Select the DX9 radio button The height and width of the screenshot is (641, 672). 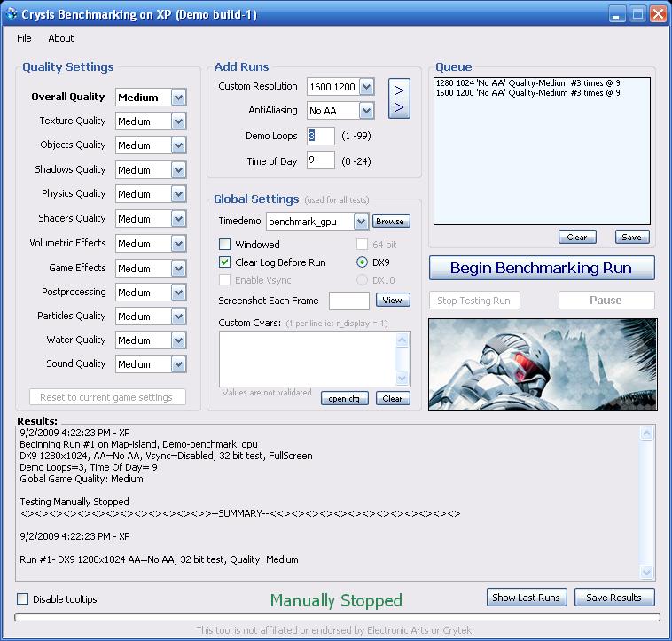(362, 262)
